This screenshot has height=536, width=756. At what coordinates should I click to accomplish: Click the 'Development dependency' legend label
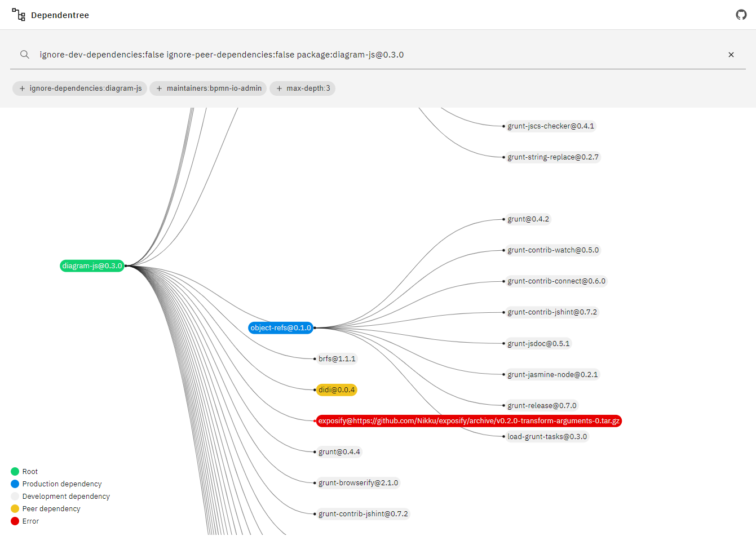click(x=66, y=497)
